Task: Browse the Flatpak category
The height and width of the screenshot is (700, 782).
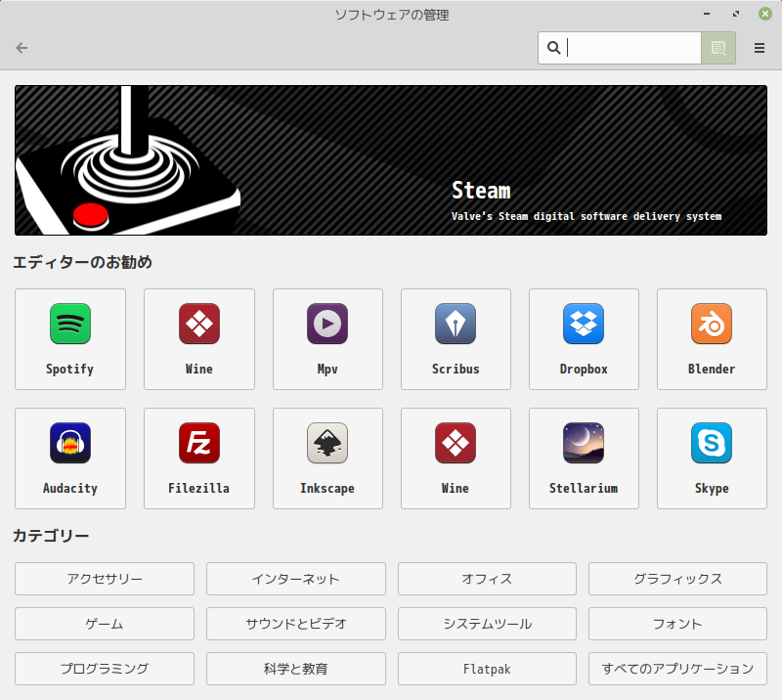Action: (487, 669)
